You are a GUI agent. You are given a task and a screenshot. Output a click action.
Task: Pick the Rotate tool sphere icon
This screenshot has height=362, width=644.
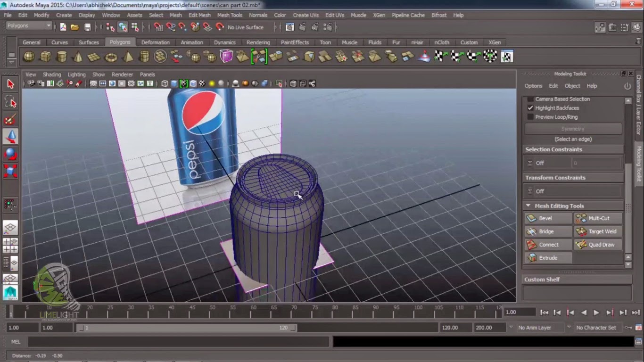(x=10, y=154)
